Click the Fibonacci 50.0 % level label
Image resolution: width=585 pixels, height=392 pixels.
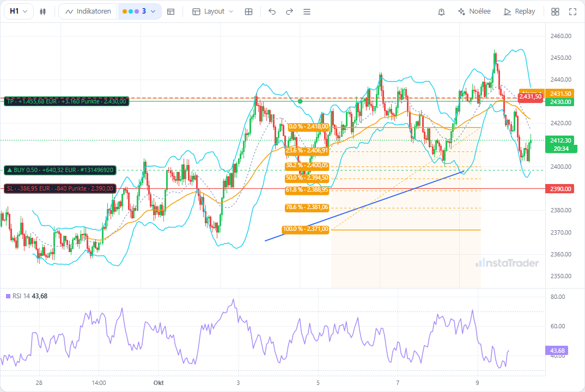tap(307, 177)
